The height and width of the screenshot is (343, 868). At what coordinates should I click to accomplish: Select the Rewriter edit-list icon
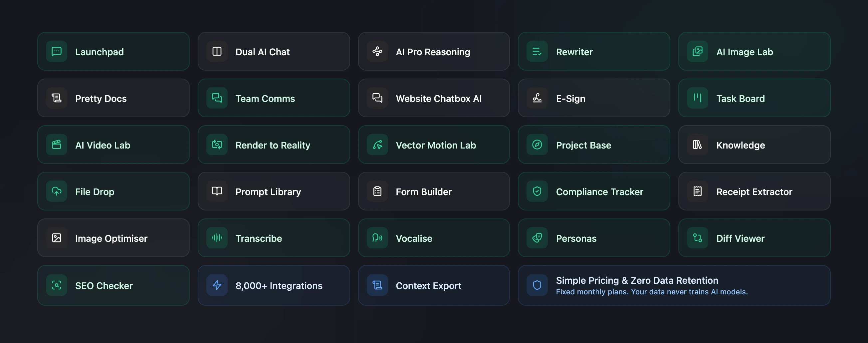[537, 52]
